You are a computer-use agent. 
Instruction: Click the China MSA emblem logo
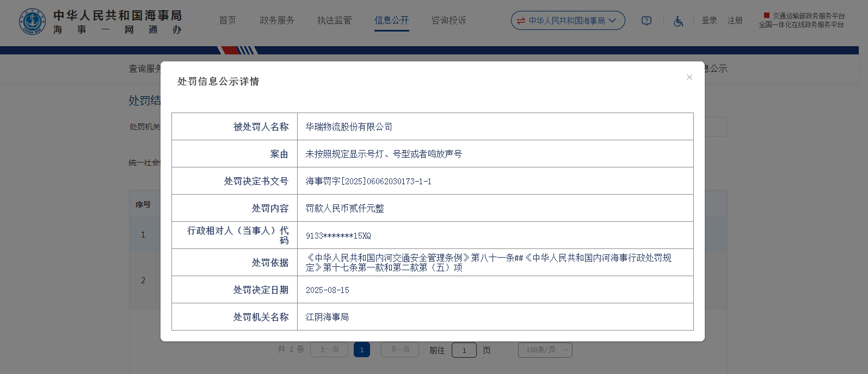[32, 22]
